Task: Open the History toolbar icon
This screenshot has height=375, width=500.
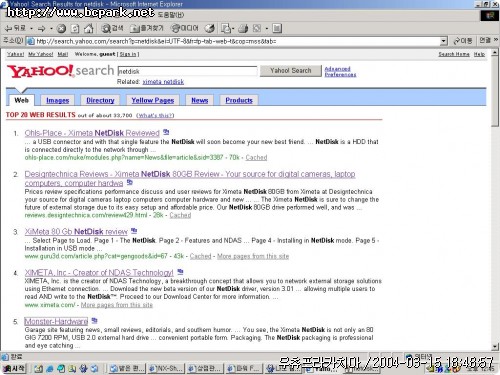Action: (210, 29)
